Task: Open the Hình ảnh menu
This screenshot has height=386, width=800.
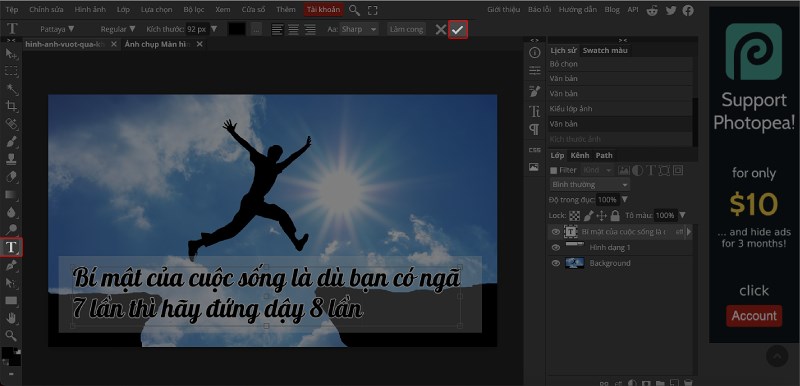Action: click(89, 10)
